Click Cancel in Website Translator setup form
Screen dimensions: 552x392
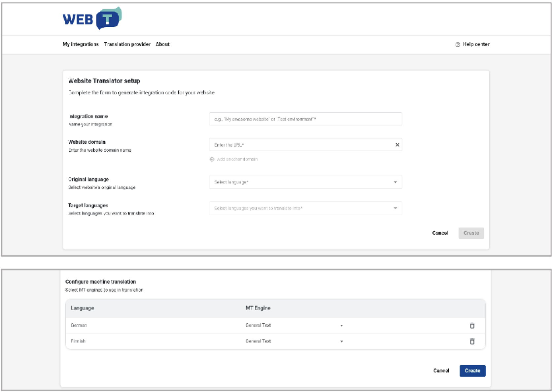440,233
